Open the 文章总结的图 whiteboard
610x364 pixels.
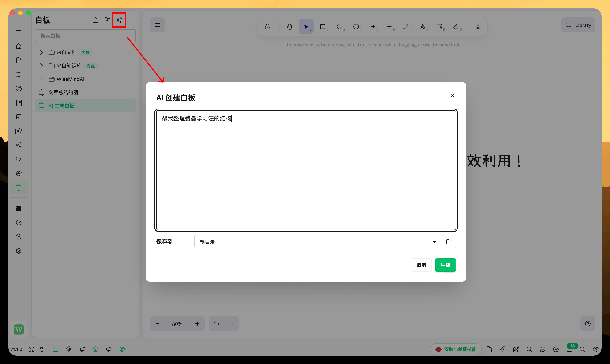[85, 93]
